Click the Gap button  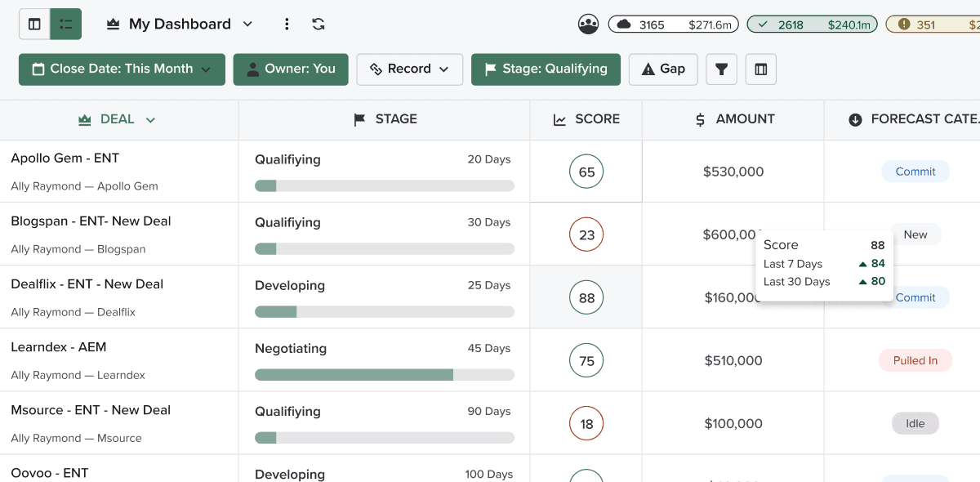point(662,69)
